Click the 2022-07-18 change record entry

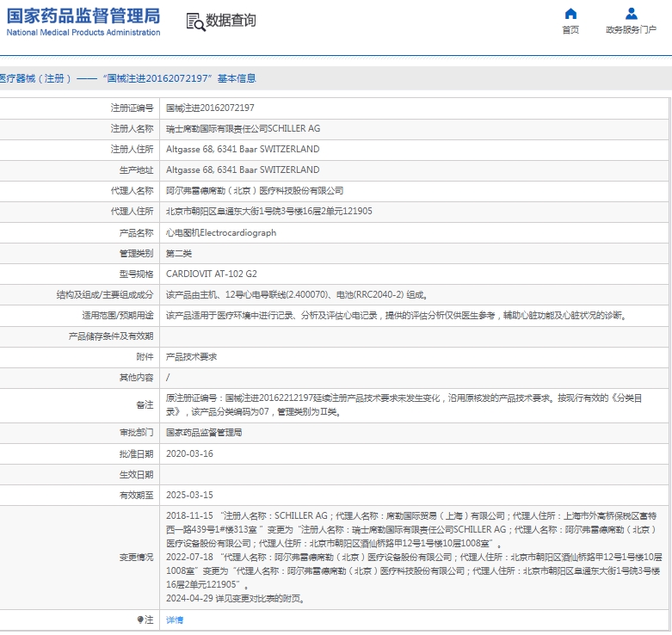pyautogui.click(x=414, y=570)
